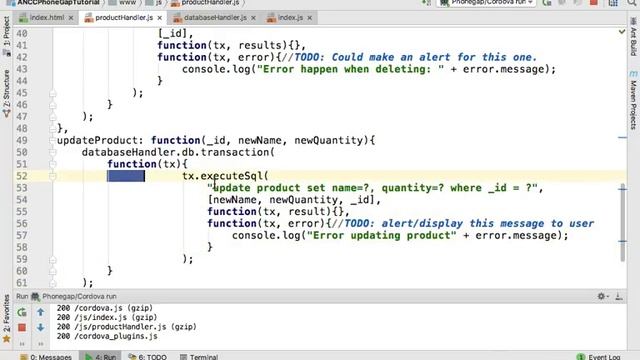Click the productHandler.js breadcrumb
This screenshot has height=360, width=640.
[x=205, y=2]
